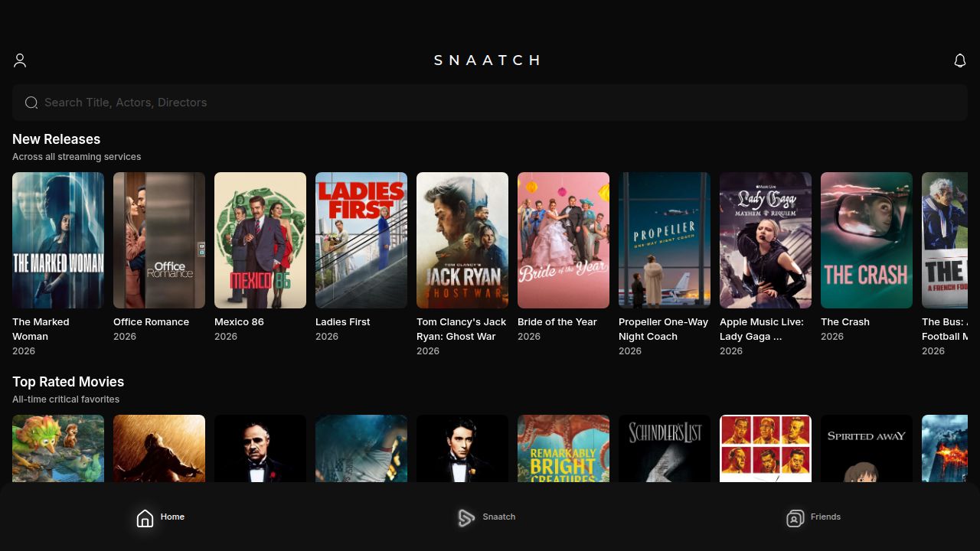Click the SNAATCH logo

tap(488, 60)
